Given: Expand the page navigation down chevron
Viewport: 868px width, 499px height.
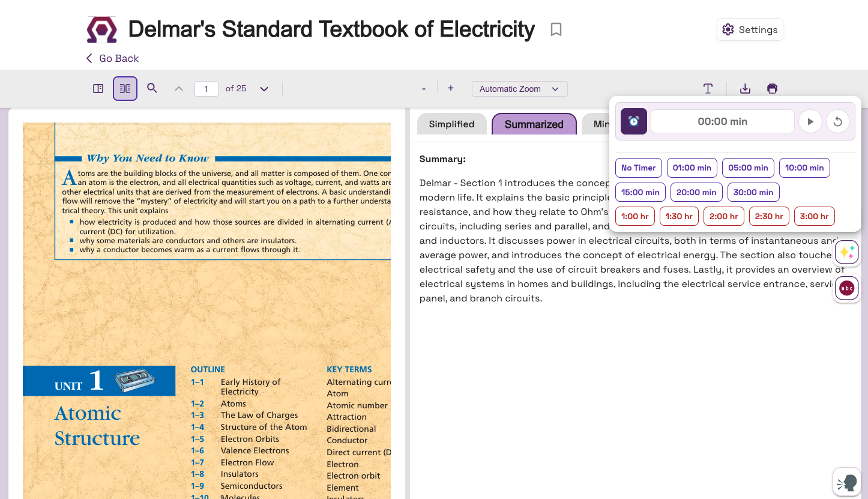Looking at the screenshot, I should click(x=264, y=89).
